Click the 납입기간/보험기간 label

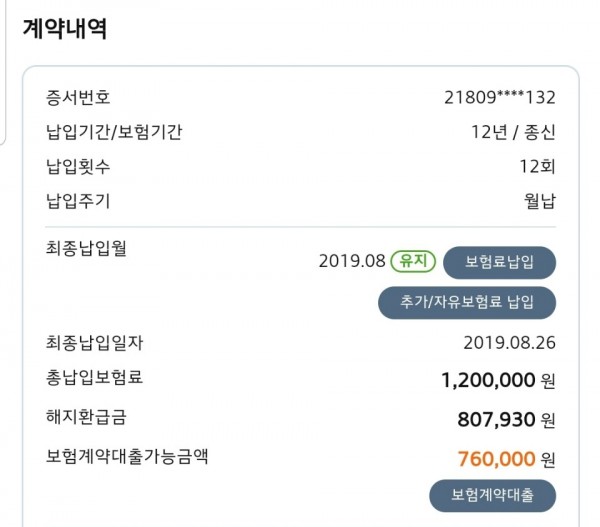tap(114, 132)
